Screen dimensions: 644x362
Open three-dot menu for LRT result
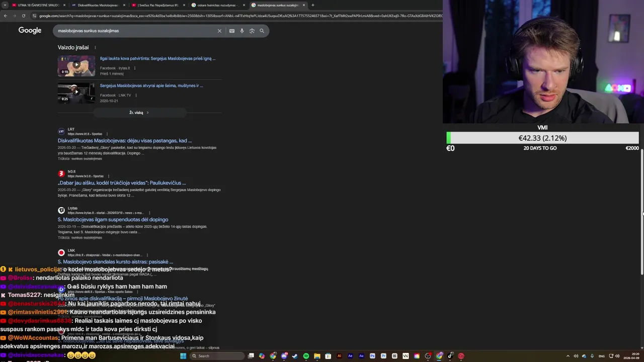tap(107, 134)
